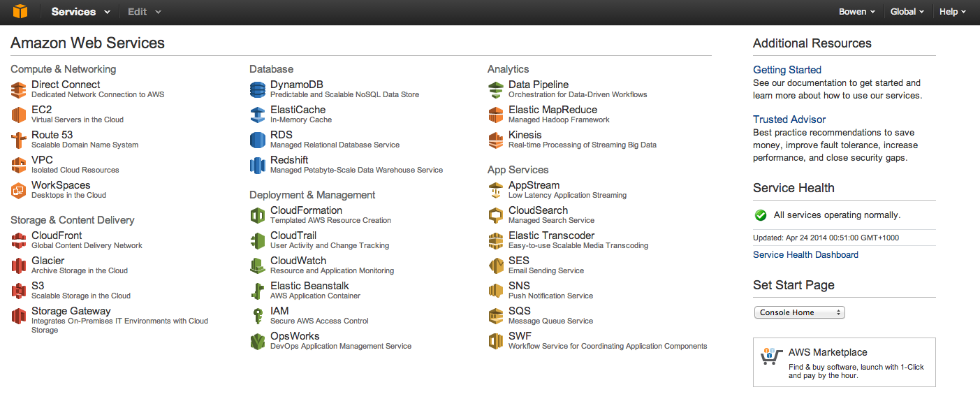Screen dimensions: 980x406
Task: Open the Elastic Beanstalk name link
Action: click(x=309, y=286)
